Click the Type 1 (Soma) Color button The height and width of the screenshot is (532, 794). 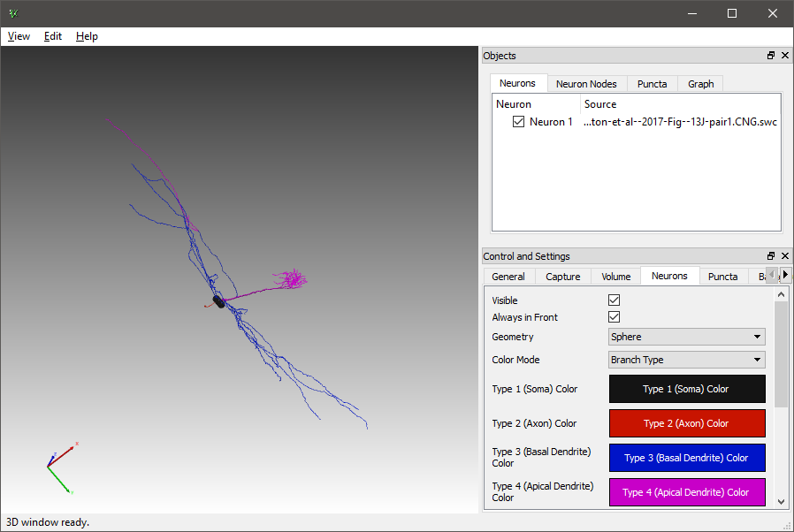(x=686, y=389)
